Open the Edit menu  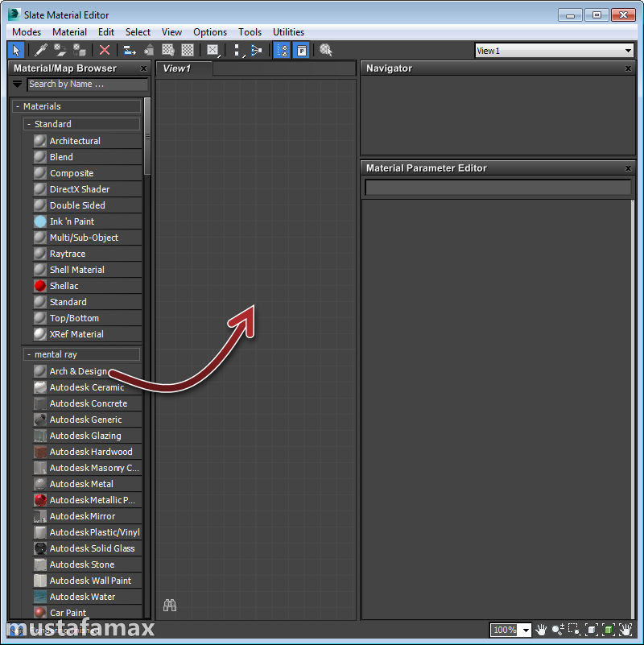[x=106, y=32]
